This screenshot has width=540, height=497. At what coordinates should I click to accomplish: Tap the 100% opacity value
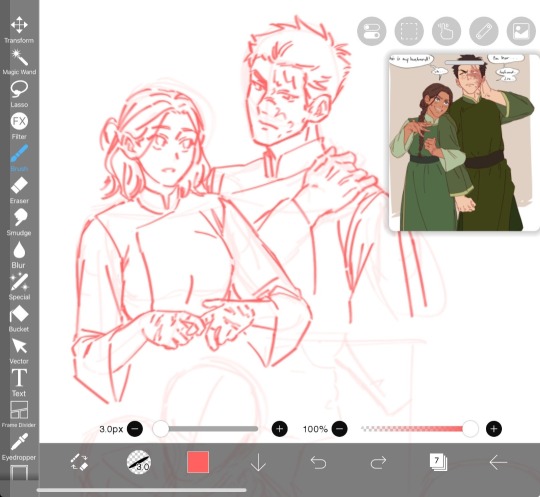click(315, 429)
